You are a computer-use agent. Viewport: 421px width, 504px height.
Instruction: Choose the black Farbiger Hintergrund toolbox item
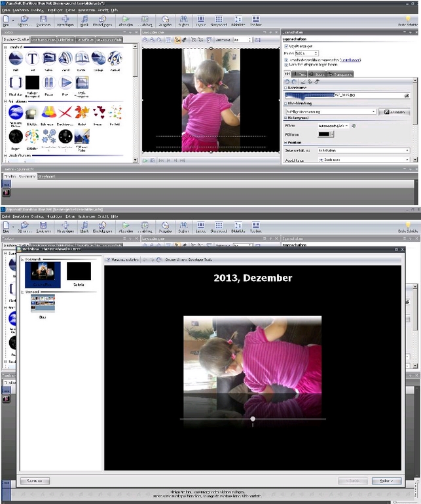(32, 83)
